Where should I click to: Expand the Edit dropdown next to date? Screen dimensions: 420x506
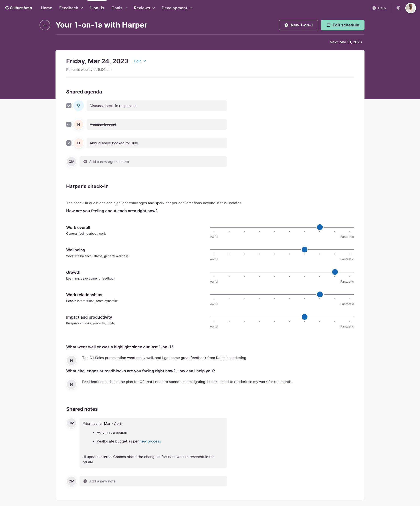(140, 61)
